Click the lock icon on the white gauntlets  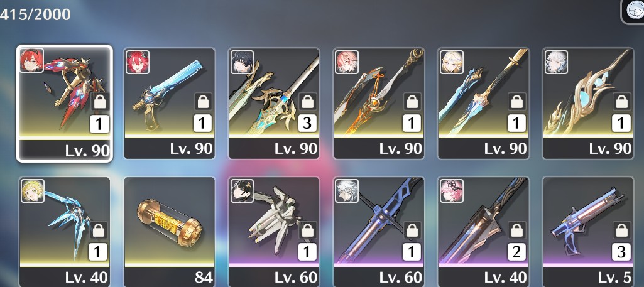click(x=308, y=230)
